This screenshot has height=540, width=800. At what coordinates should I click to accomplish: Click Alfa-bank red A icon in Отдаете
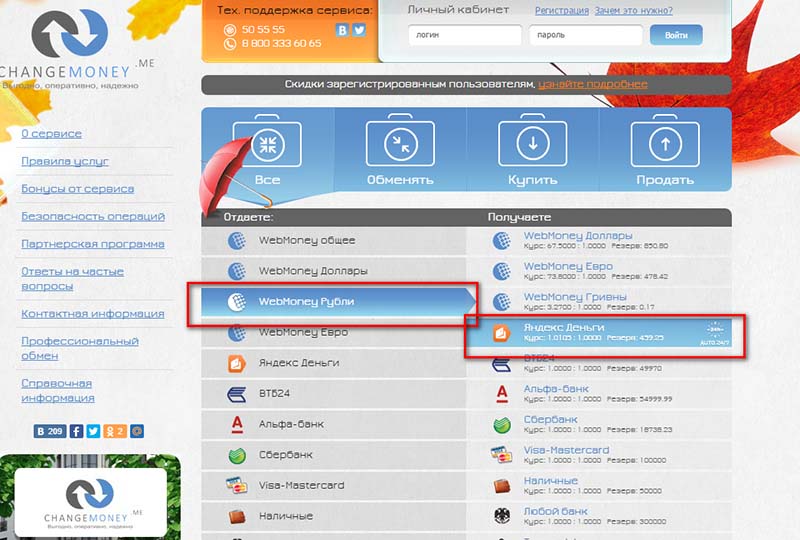pyautogui.click(x=237, y=424)
